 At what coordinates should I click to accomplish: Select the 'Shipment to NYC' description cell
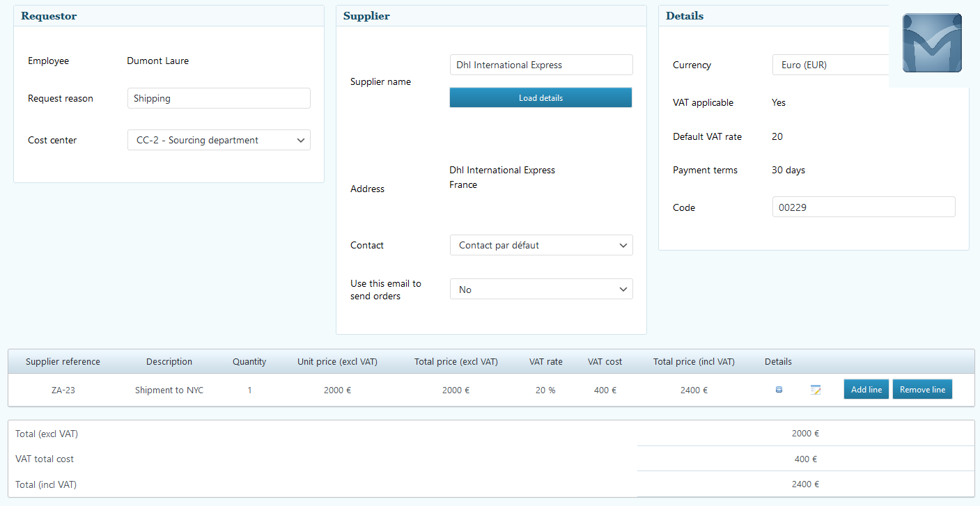coord(169,390)
